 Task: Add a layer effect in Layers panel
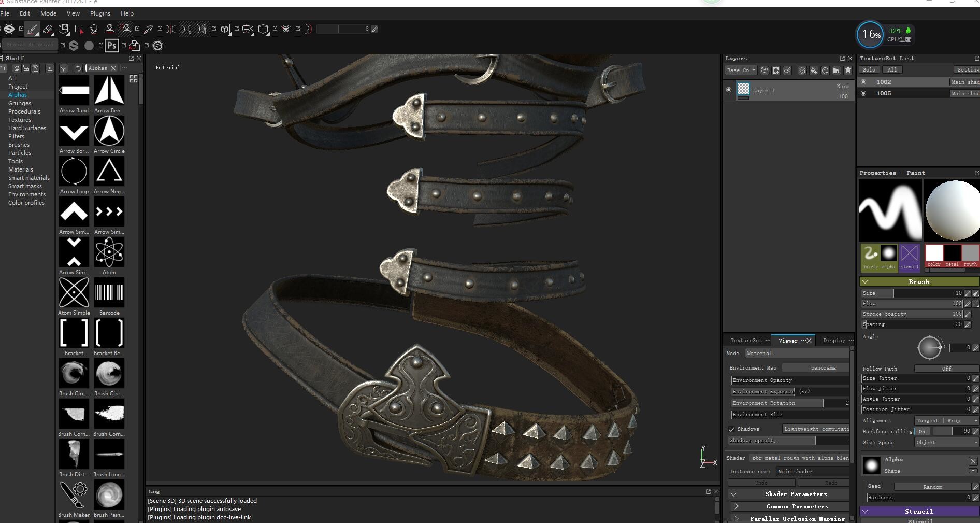click(x=765, y=70)
